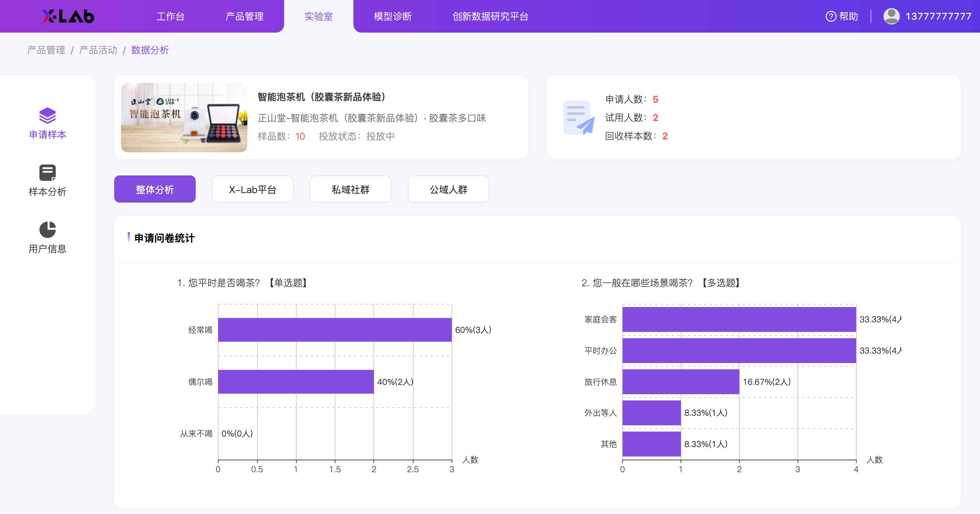Click 产品活动 breadcrumb link
This screenshot has height=514, width=980.
pyautogui.click(x=98, y=50)
